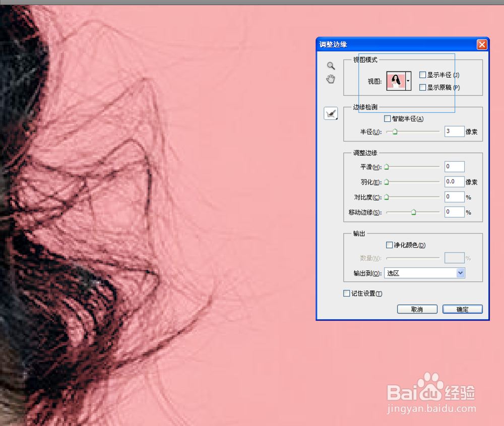Click the 羽化 value field showing 0.0
504x426 pixels.
(455, 181)
